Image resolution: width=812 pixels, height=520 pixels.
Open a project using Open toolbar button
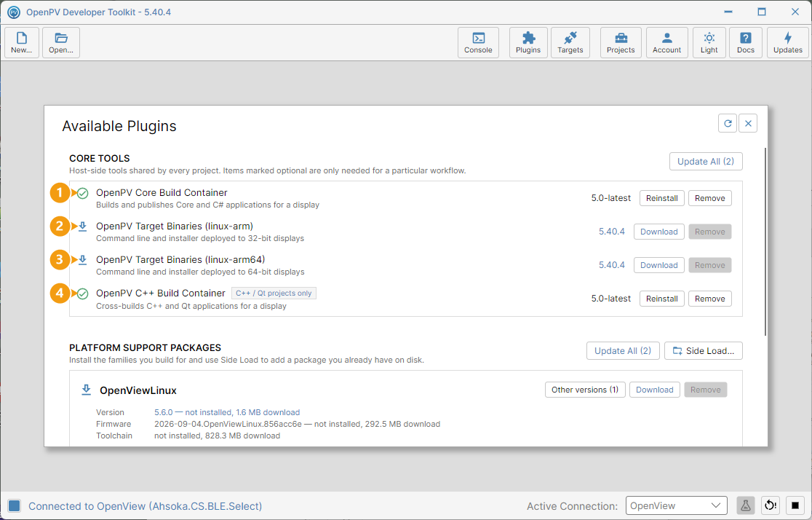(61, 42)
